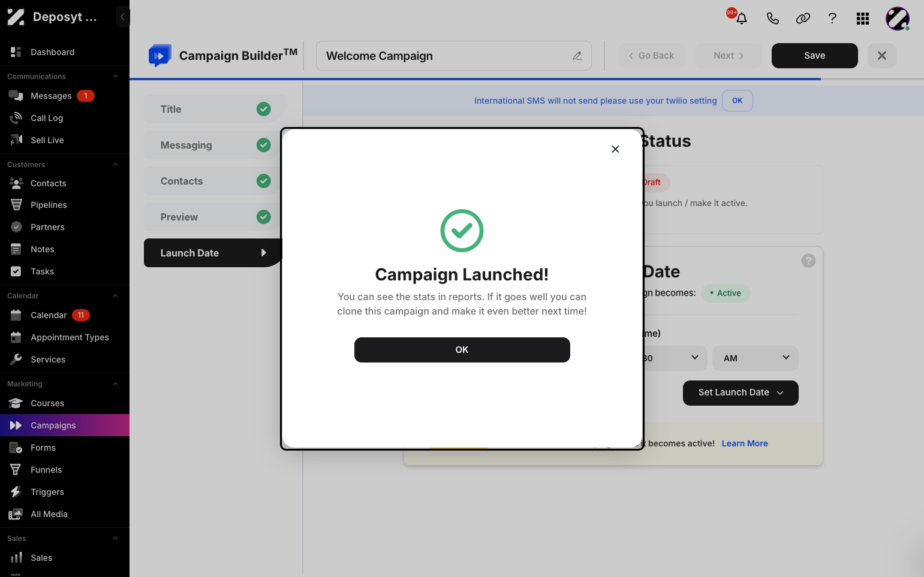Click the Launch Date help icon
Image resolution: width=924 pixels, height=577 pixels.
(x=808, y=261)
